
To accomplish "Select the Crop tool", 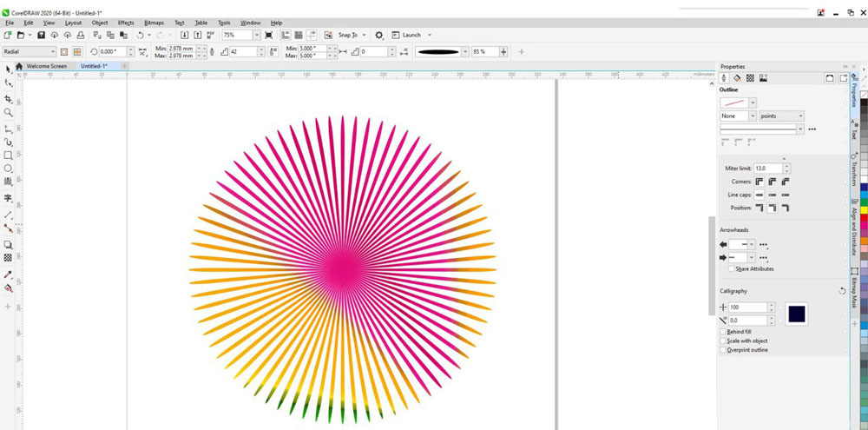I will coord(8,98).
